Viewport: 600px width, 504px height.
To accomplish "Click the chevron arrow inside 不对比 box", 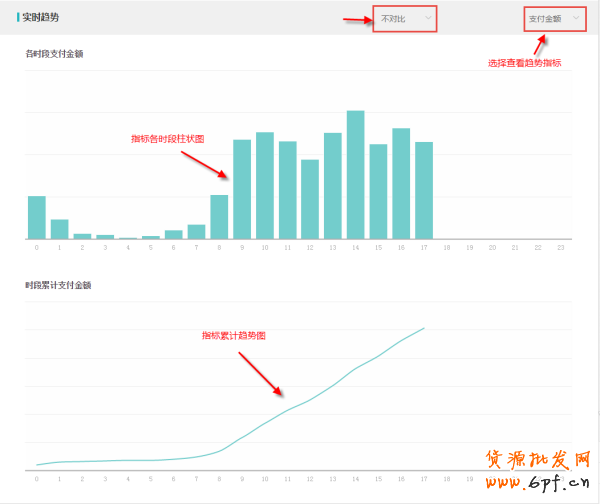I will 428,18.
